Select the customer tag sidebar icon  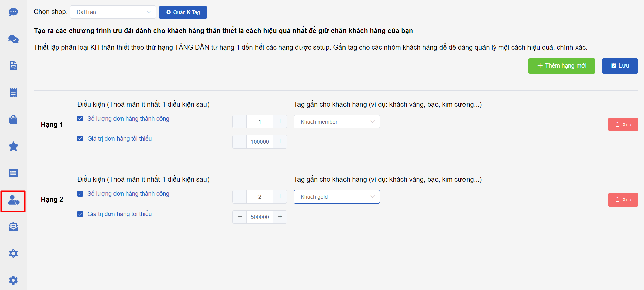13,200
